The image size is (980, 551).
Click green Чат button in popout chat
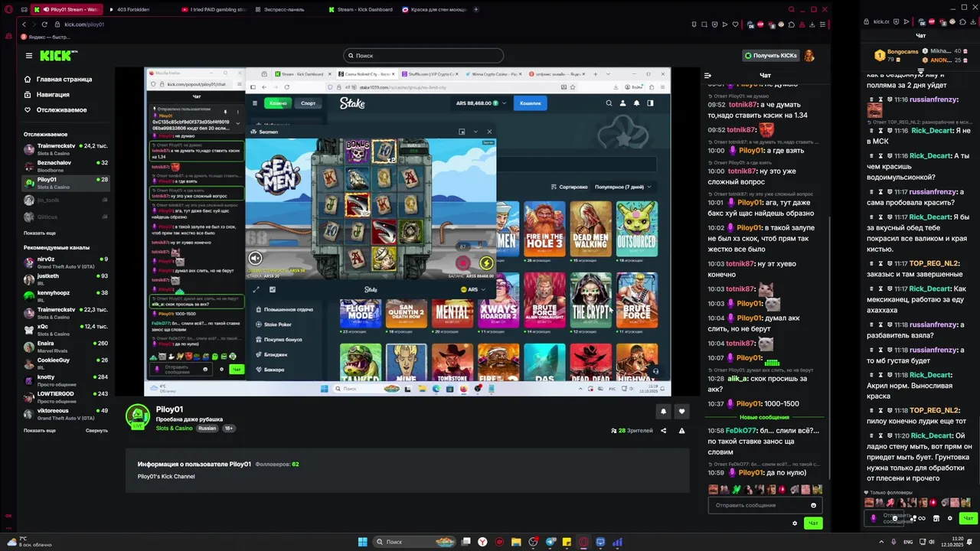coord(969,518)
